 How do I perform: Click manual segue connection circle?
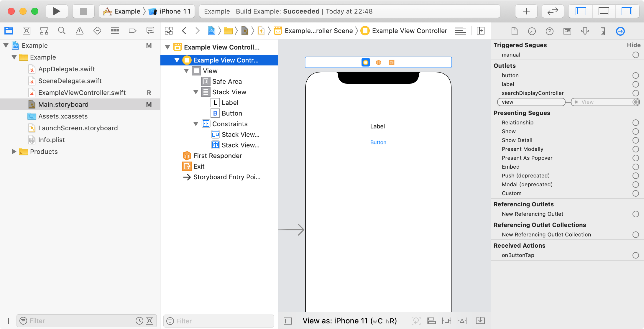point(636,55)
